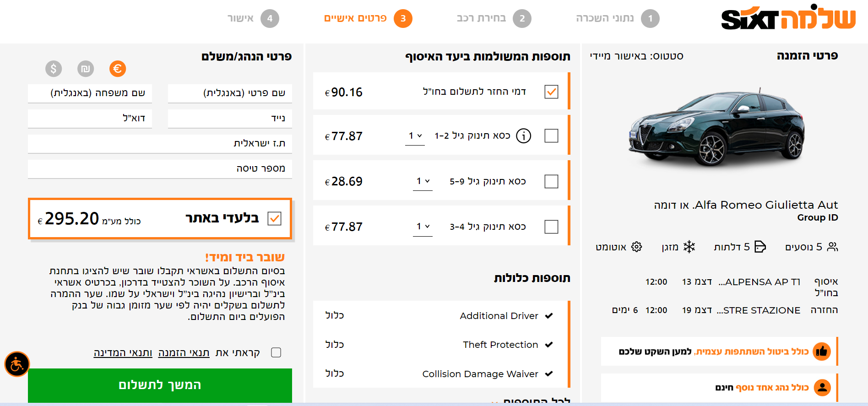Click the green continue to payment button

160,385
